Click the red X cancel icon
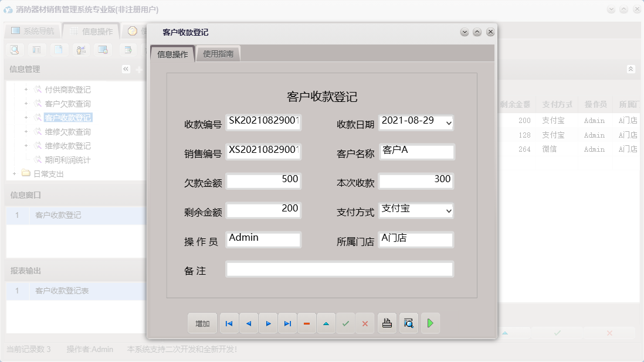The height and width of the screenshot is (362, 644). [x=365, y=323]
